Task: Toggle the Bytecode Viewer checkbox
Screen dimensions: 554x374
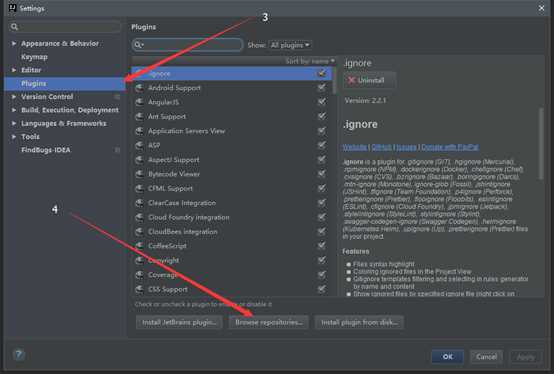Action: pyautogui.click(x=322, y=174)
